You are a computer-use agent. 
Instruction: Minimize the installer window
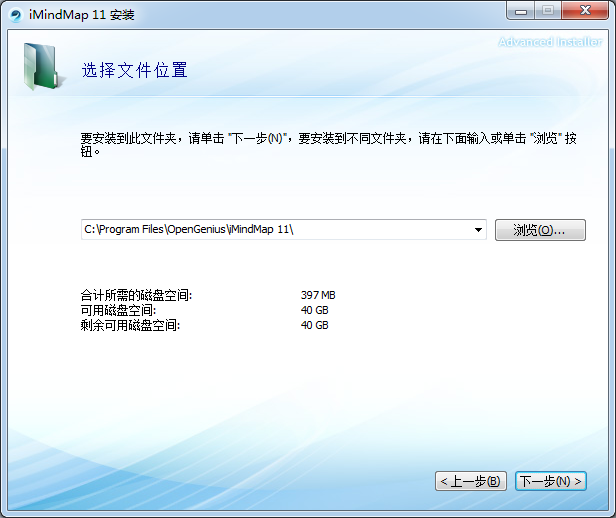tap(520, 11)
